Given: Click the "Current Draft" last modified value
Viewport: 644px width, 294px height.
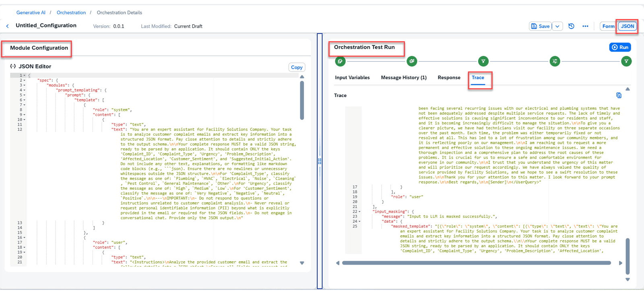Looking at the screenshot, I should [188, 26].
